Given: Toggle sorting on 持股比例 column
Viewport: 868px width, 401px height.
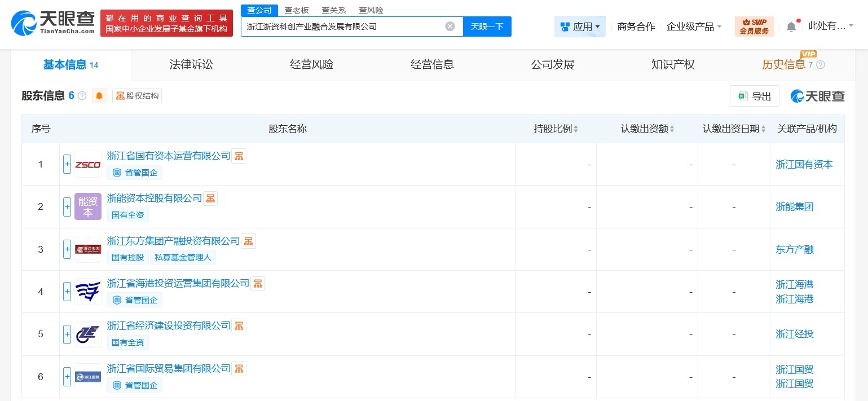Looking at the screenshot, I should [x=575, y=129].
